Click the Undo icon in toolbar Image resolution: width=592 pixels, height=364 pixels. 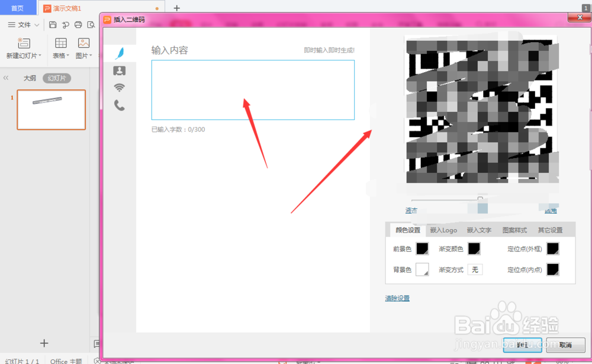(x=66, y=25)
